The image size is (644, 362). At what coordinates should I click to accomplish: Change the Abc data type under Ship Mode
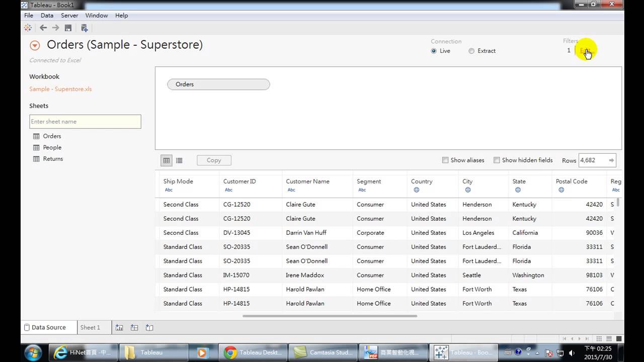(x=169, y=190)
